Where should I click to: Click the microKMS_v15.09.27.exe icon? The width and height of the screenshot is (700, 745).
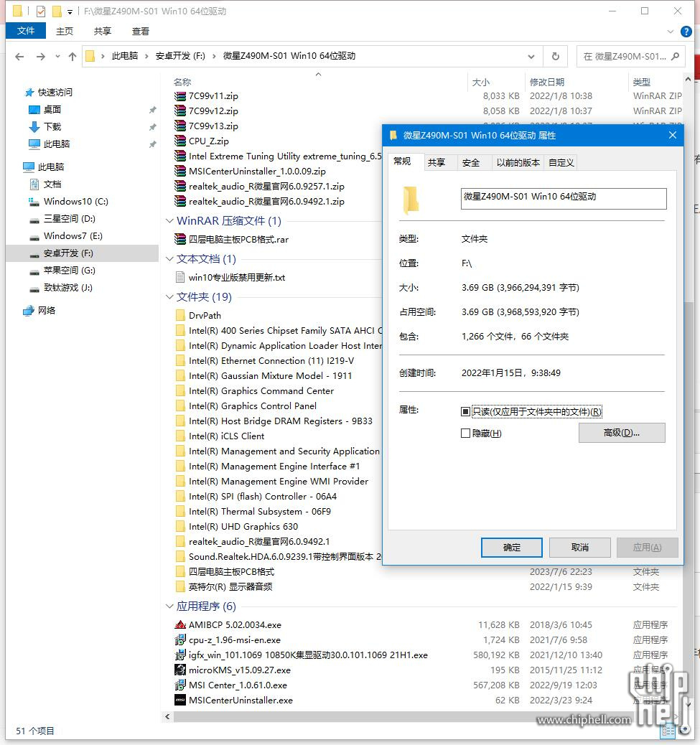[180, 670]
